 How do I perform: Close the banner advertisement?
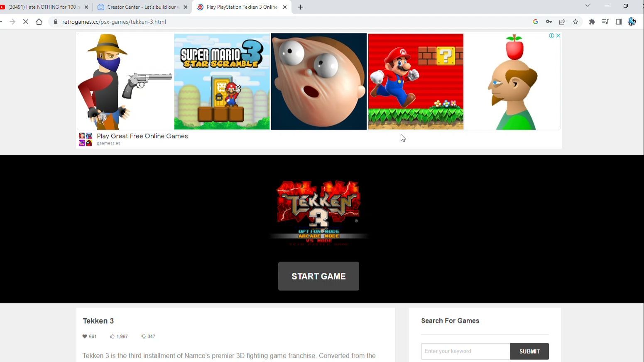tap(558, 36)
